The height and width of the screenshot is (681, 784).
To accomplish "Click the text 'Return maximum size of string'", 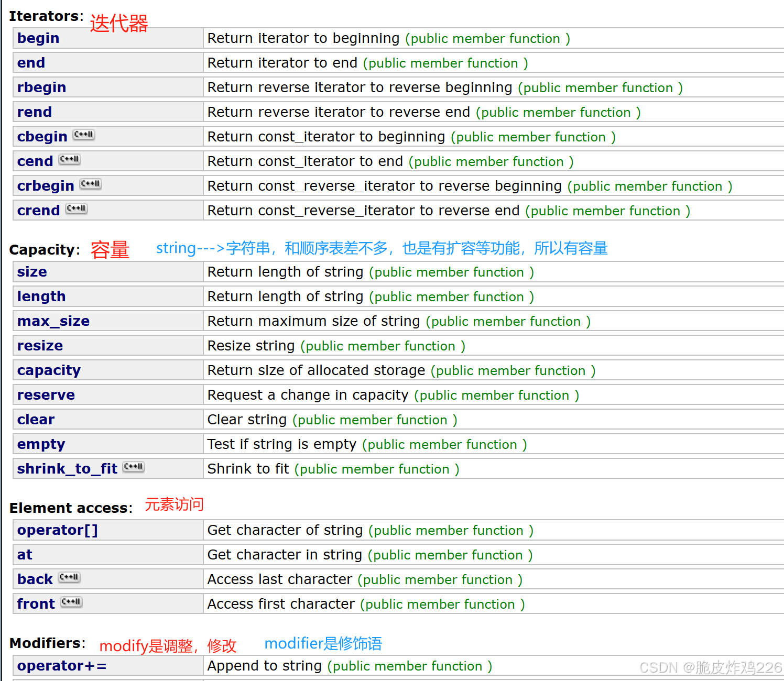I will point(314,321).
